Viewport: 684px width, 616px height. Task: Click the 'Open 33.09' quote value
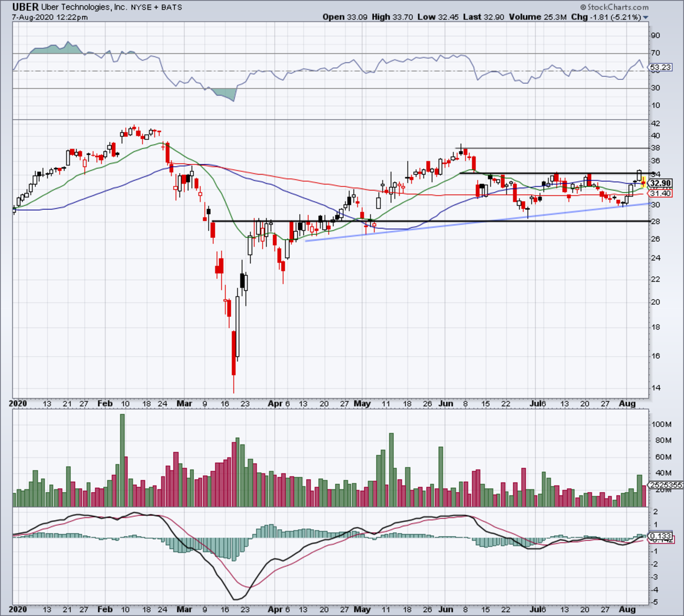[x=345, y=17]
